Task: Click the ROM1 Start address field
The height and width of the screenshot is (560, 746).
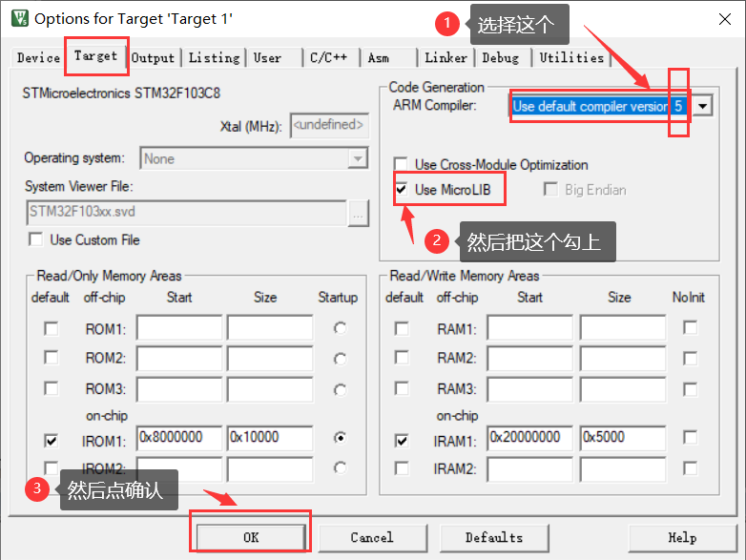Action: pyautogui.click(x=179, y=327)
